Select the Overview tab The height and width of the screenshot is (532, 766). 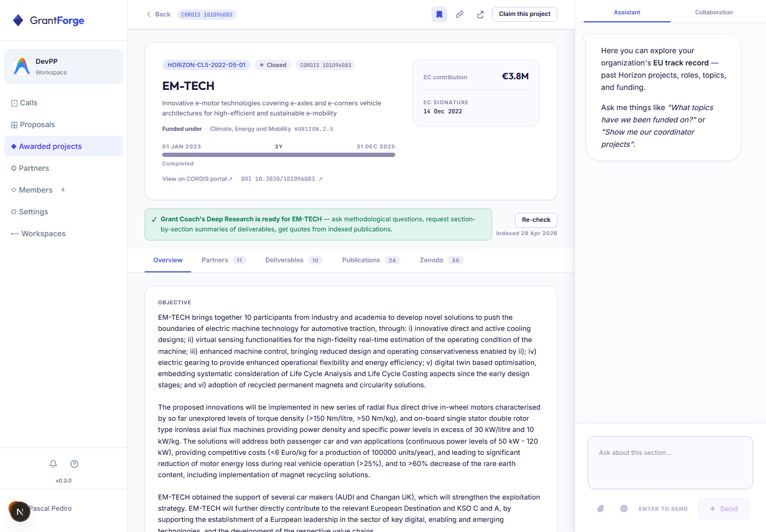[x=168, y=260]
